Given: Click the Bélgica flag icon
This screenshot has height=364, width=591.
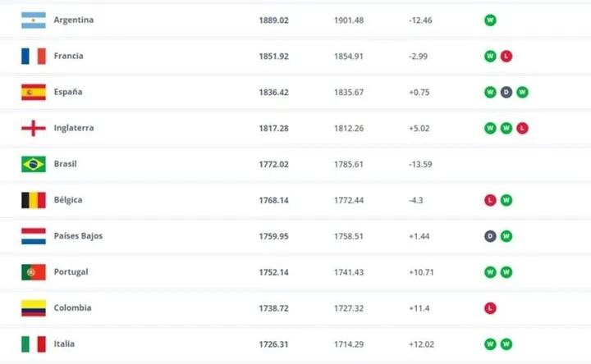Looking at the screenshot, I should (33, 200).
